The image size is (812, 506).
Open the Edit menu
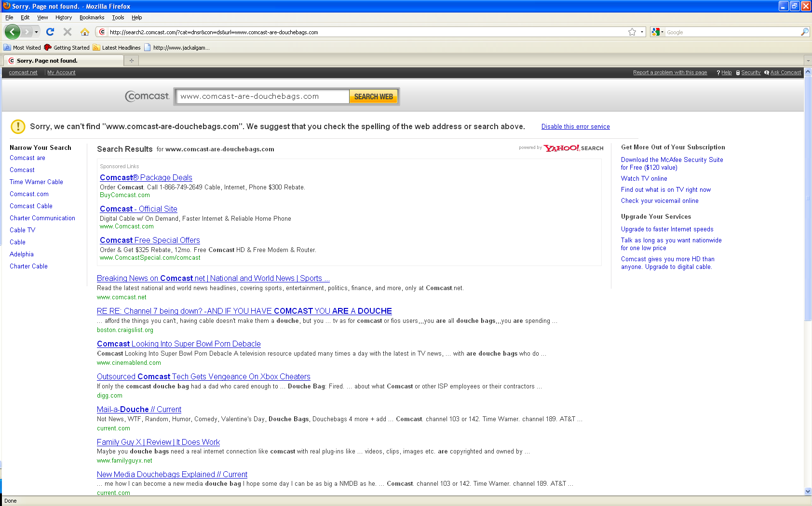point(25,17)
